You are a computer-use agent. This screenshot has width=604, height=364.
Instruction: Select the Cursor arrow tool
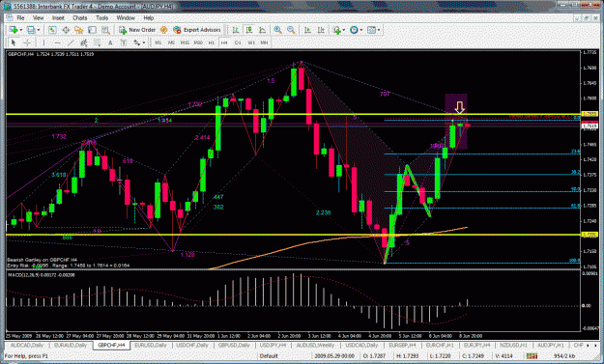pos(14,42)
